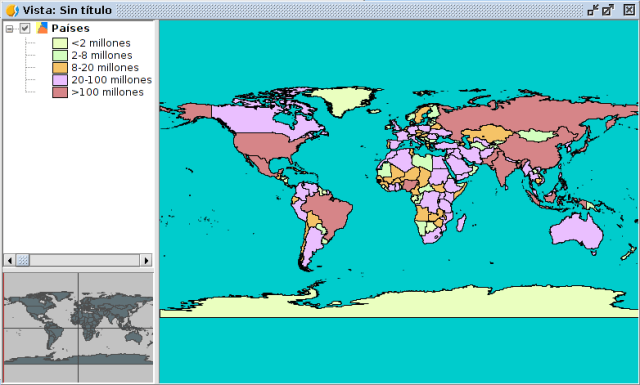This screenshot has width=640, height=385.
Task: Click the 'Vista: Sin título' window title
Action: click(67, 10)
